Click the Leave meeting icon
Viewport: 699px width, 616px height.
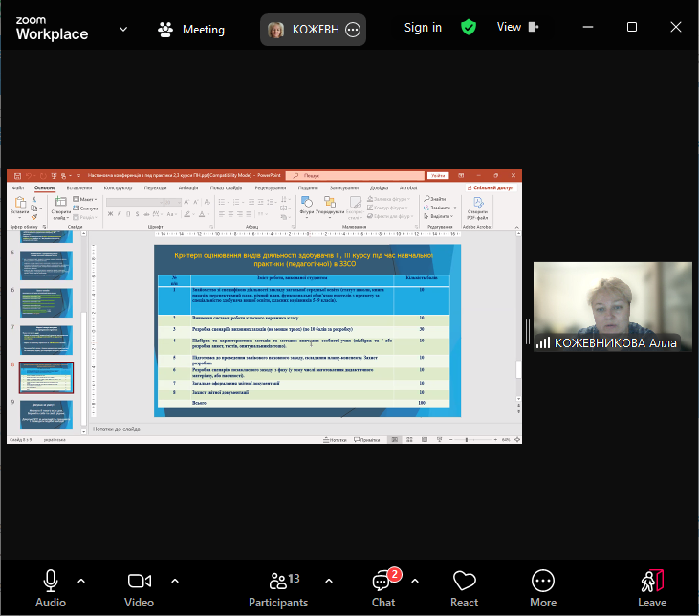tap(652, 582)
